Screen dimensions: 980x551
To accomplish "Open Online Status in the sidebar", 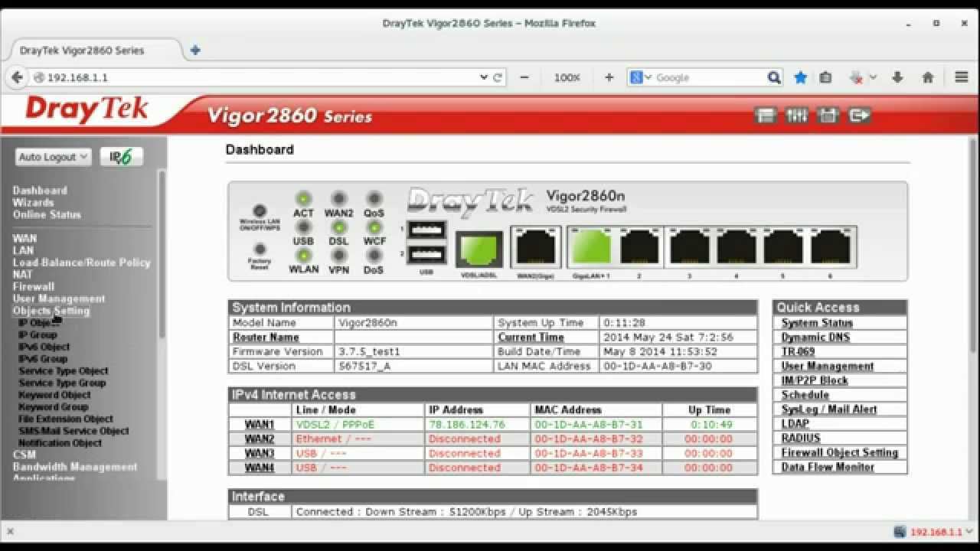I will point(47,215).
